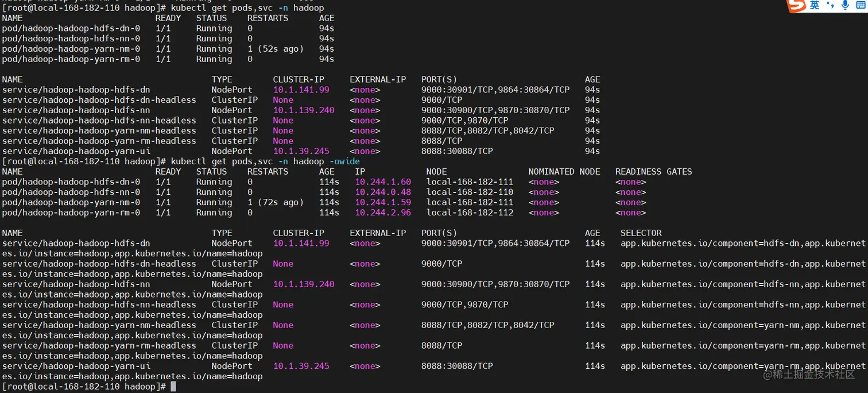868x393 pixels.
Task: Click port 8088:30088/TCP in the 114s yarn-ui row
Action: click(457, 366)
